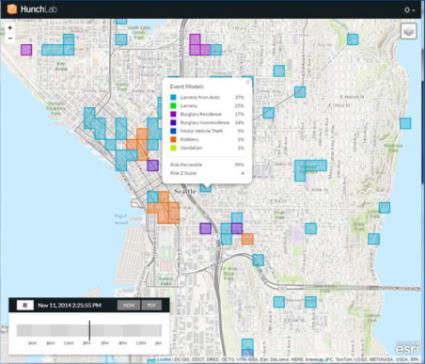Close the Event Models popup
This screenshot has width=425, height=364.
[247, 83]
